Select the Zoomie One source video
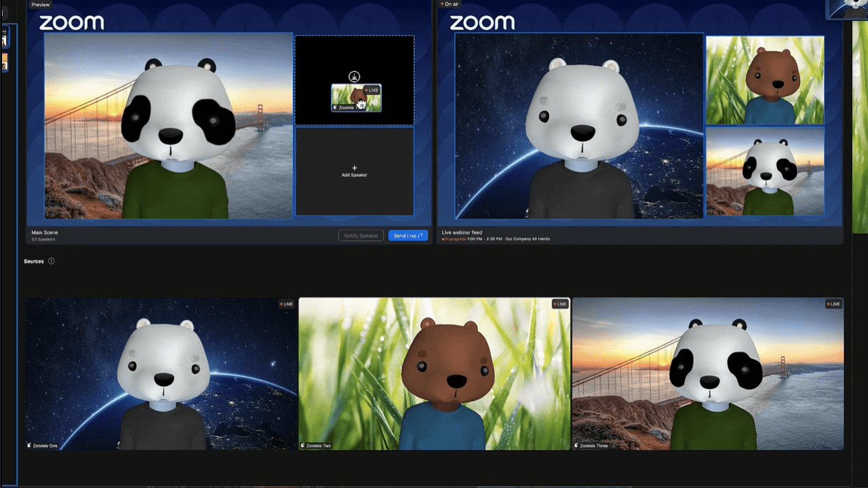This screenshot has height=488, width=868. tap(161, 373)
